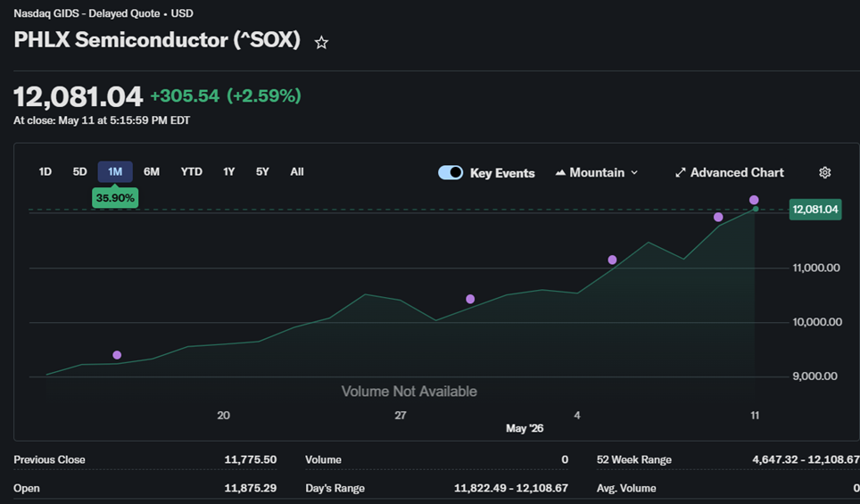The width and height of the screenshot is (860, 504).
Task: Click the (+2.59%) percent change
Action: 264,96
